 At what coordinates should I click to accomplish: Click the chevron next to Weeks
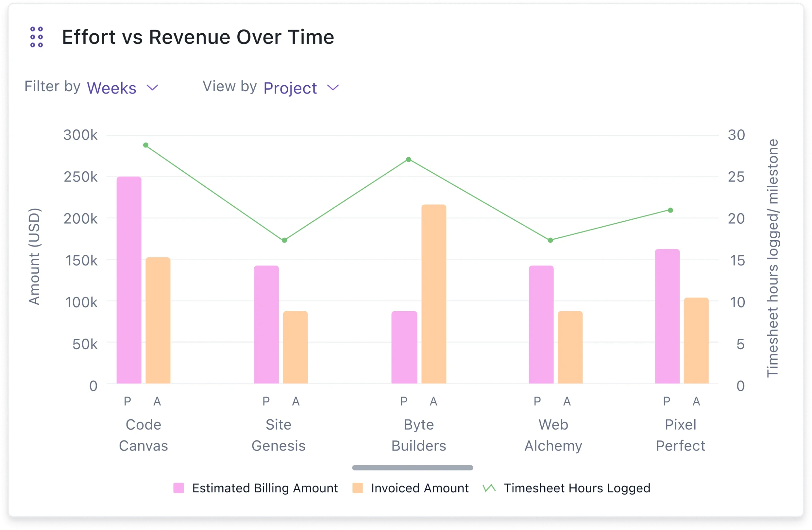[x=153, y=88]
